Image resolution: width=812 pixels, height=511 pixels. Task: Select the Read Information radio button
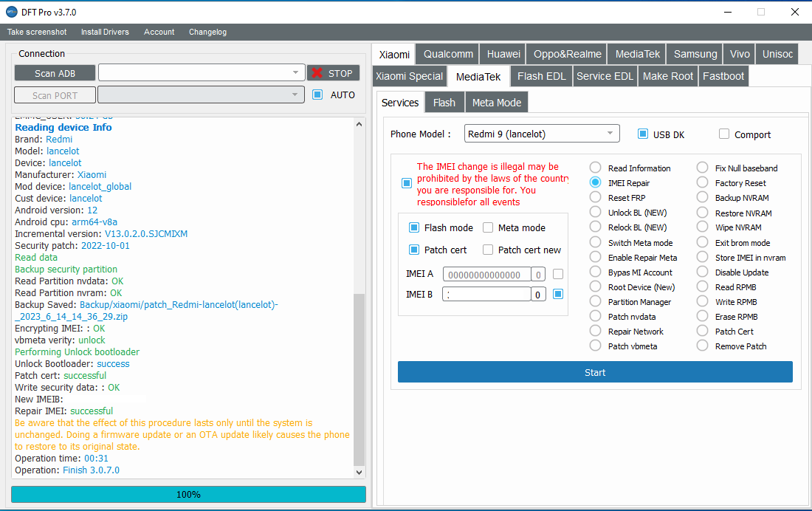596,168
